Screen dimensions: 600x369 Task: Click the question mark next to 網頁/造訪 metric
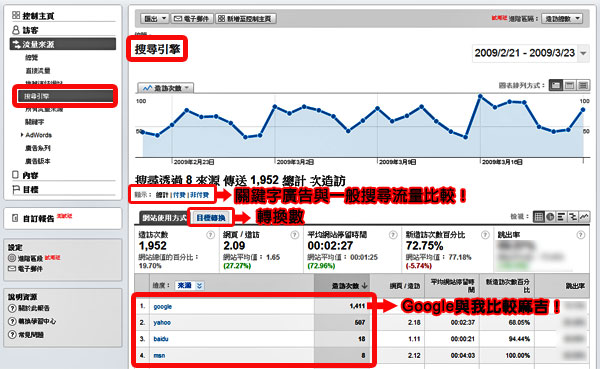tap(294, 235)
